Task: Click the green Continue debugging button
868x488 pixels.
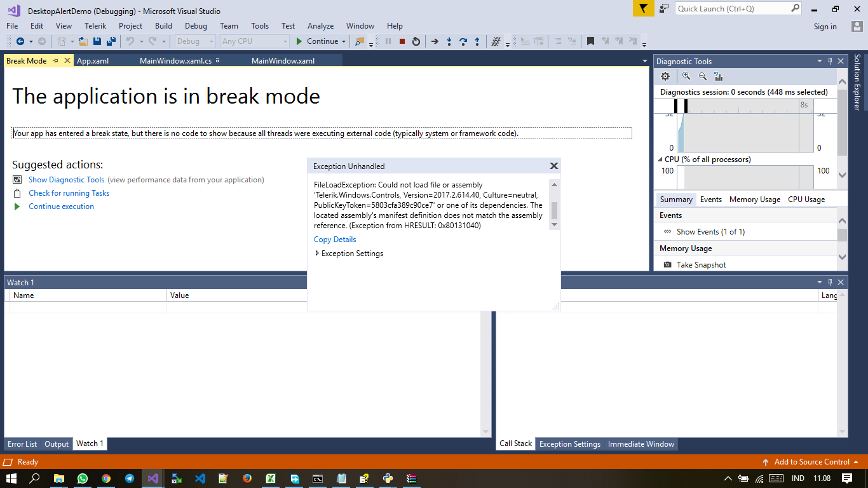Action: [x=317, y=41]
